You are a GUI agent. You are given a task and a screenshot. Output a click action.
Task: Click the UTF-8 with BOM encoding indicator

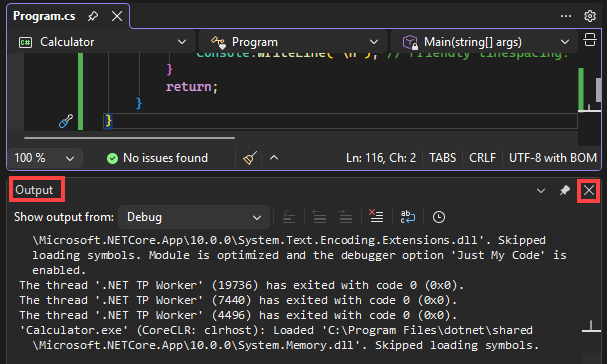(553, 158)
